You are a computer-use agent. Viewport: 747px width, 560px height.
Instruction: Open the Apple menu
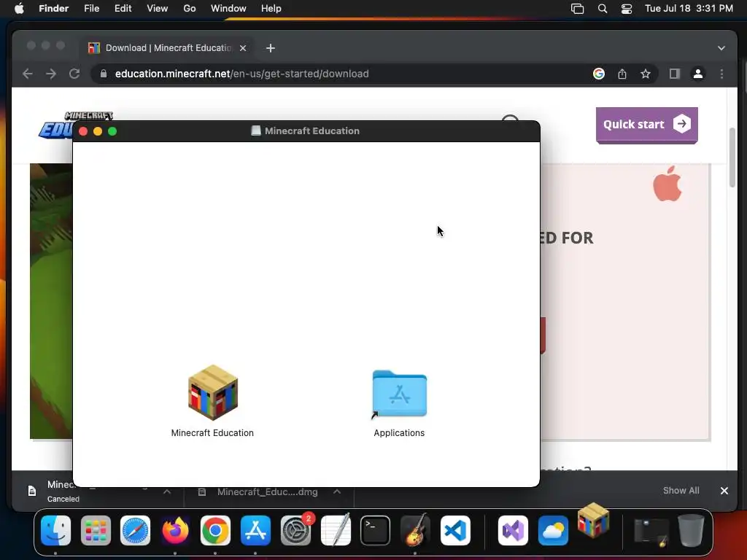19,9
